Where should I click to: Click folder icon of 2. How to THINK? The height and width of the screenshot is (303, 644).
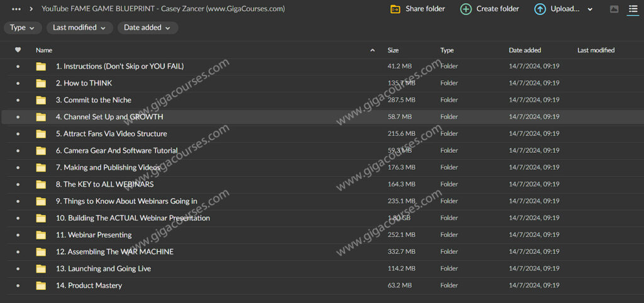[41, 84]
